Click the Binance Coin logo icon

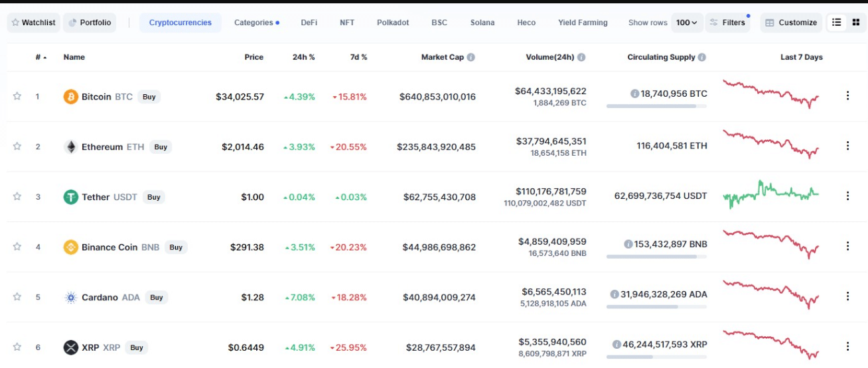pyautogui.click(x=70, y=247)
